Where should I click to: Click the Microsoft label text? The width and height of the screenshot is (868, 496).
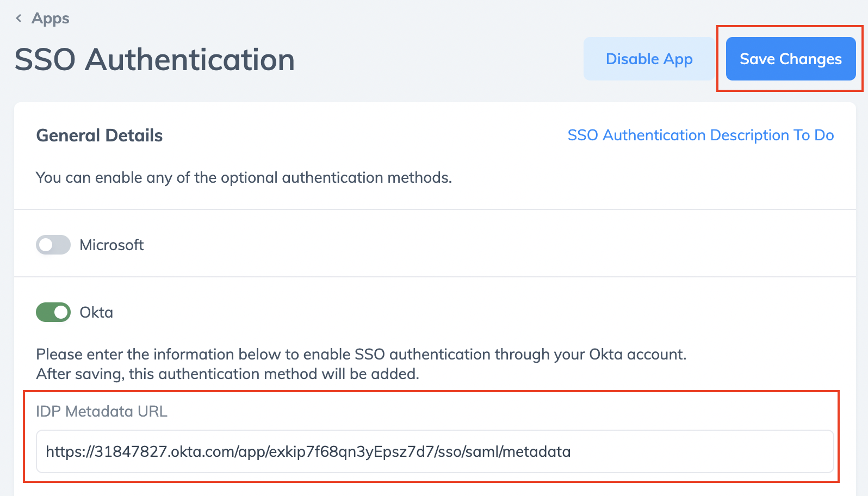coord(111,245)
